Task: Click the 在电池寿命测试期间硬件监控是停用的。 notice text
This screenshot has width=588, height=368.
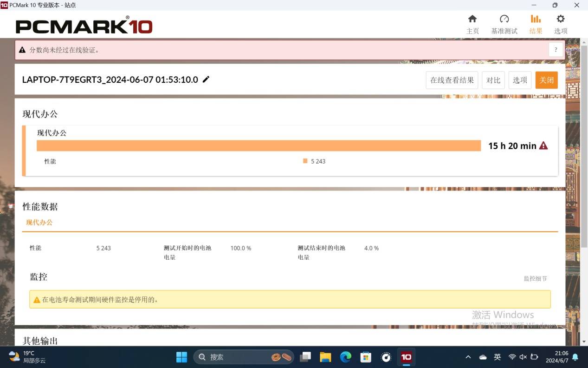Action: click(100, 300)
